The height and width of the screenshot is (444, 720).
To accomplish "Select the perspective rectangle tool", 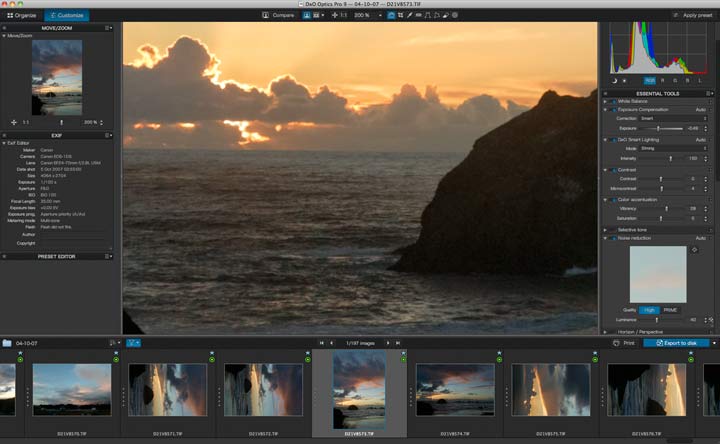I will pyautogui.click(x=437, y=15).
